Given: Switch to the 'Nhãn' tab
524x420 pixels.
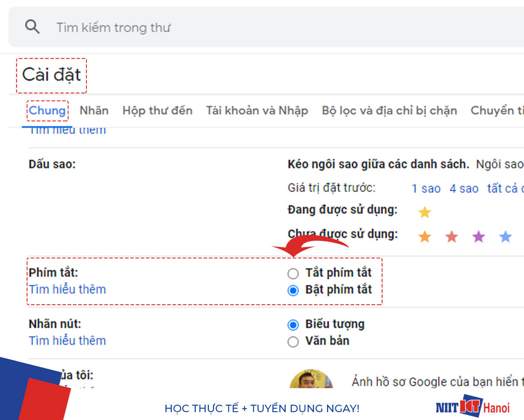Looking at the screenshot, I should 93,110.
